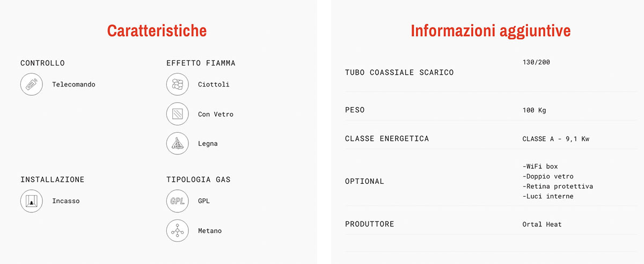Click the Effetto Fiamma category header
The width and height of the screenshot is (644, 264).
pyautogui.click(x=201, y=63)
